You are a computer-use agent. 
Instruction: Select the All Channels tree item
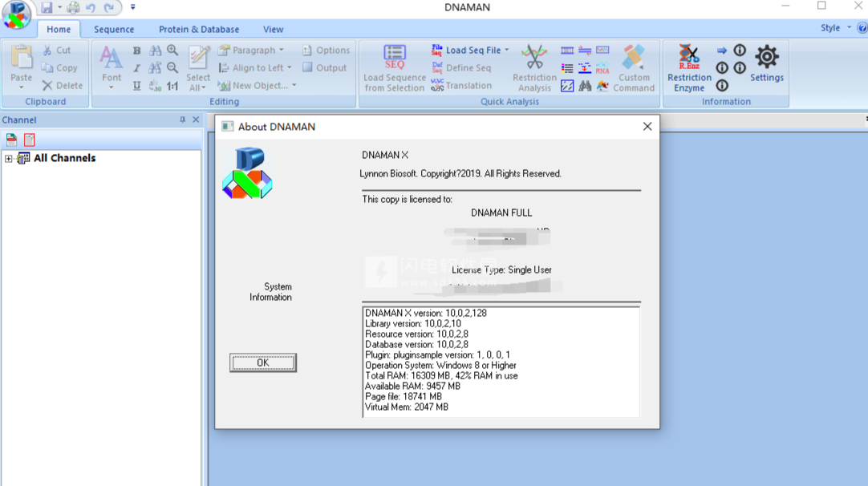click(x=65, y=158)
